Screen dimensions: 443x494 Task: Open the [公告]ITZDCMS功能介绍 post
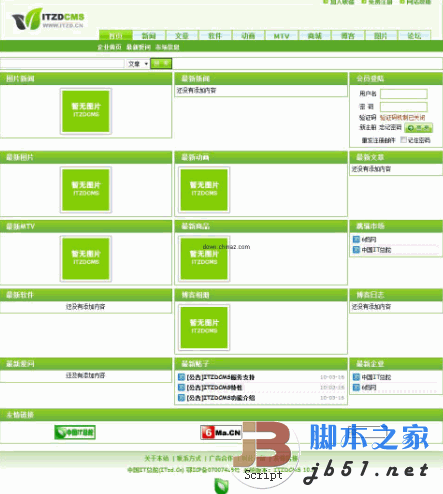[x=221, y=398]
